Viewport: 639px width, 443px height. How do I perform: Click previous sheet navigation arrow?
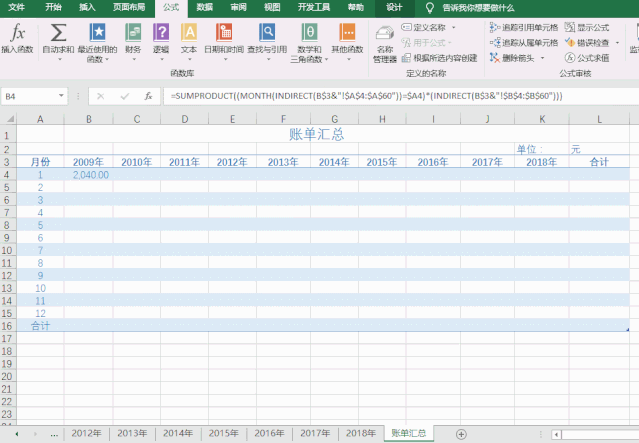point(17,434)
